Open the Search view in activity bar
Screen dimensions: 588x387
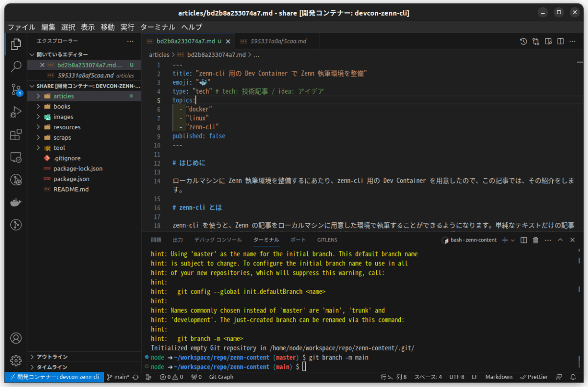(16, 67)
